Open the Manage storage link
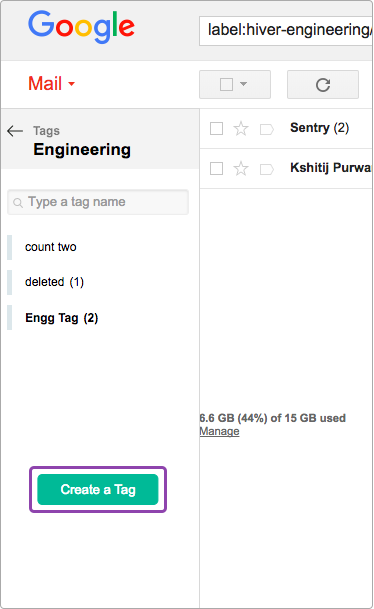The width and height of the screenshot is (374, 609). pos(219,432)
